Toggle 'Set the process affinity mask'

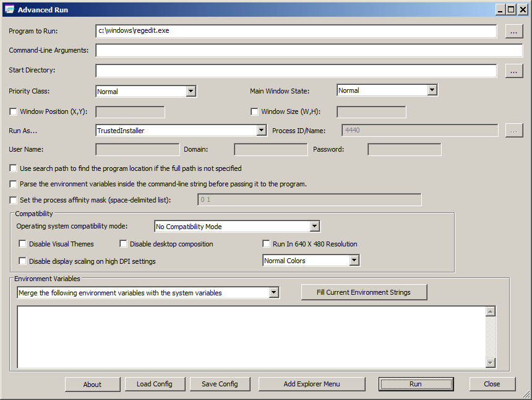(x=13, y=200)
